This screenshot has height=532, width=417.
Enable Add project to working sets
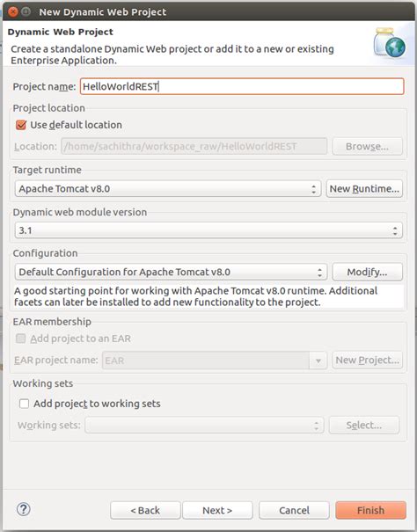(24, 404)
